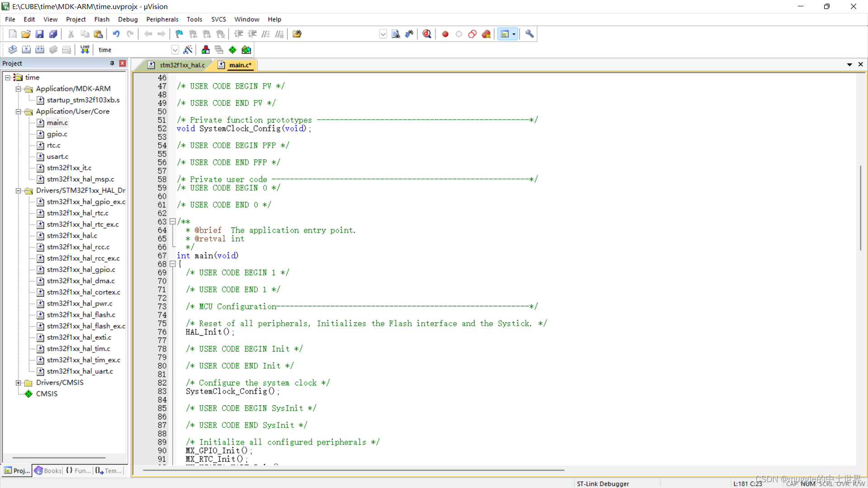868x488 pixels.
Task: Save all open files
Action: pos(53,34)
